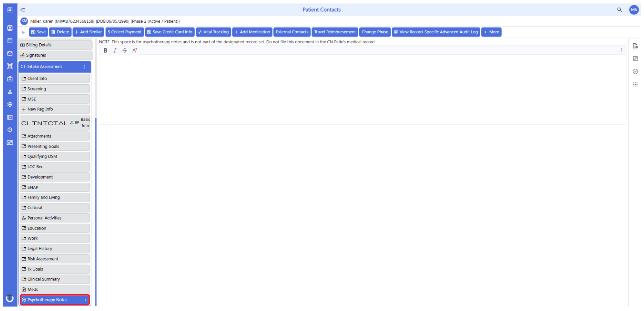Open the document icon in right panel
644x311 pixels.
coord(635,46)
